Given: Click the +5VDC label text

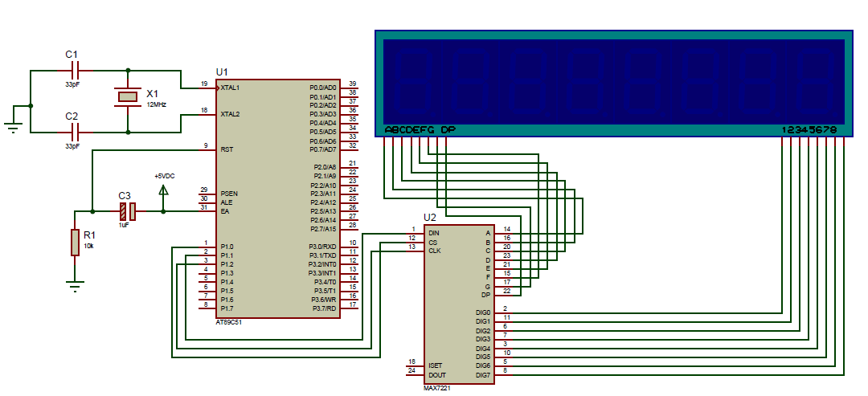Looking at the screenshot, I should [x=165, y=176].
